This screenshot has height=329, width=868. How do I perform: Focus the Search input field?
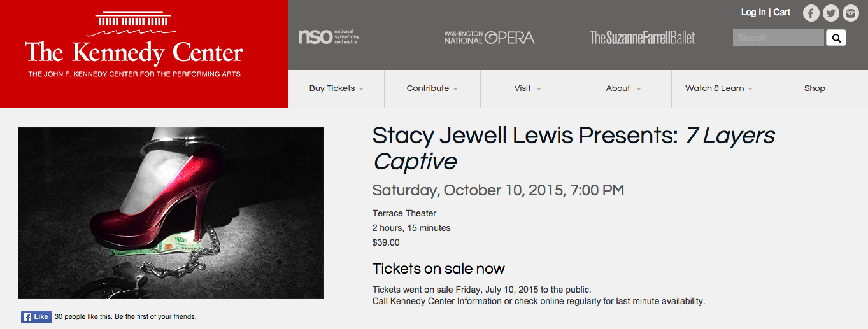click(778, 38)
